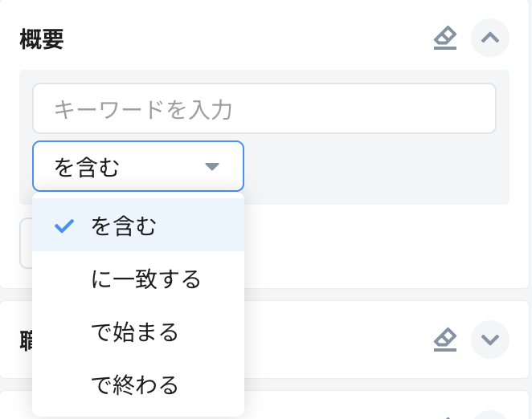Expand the 職 section with down chevron
Image resolution: width=532 pixels, height=419 pixels.
click(x=490, y=340)
